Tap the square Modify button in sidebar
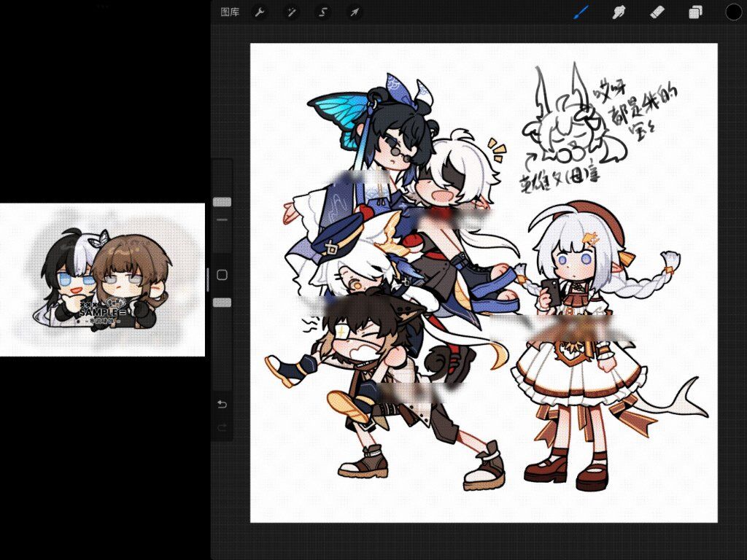This screenshot has width=747, height=560. coord(222,275)
